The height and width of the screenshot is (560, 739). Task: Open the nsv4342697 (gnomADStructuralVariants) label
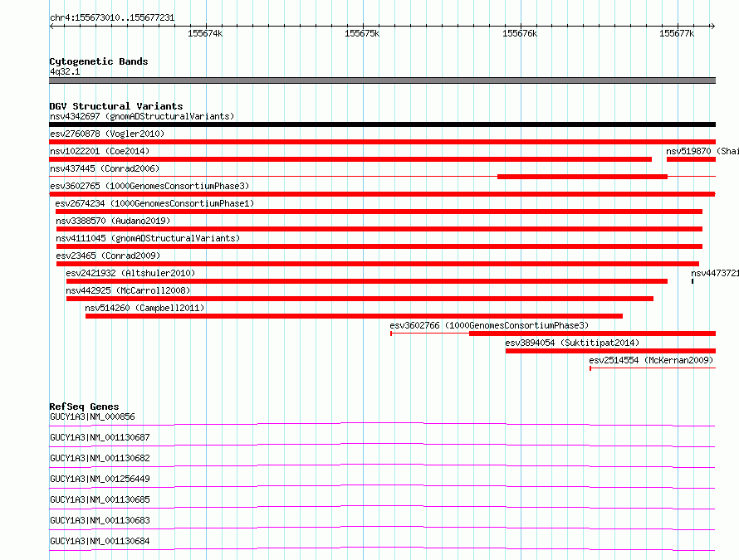coord(142,116)
